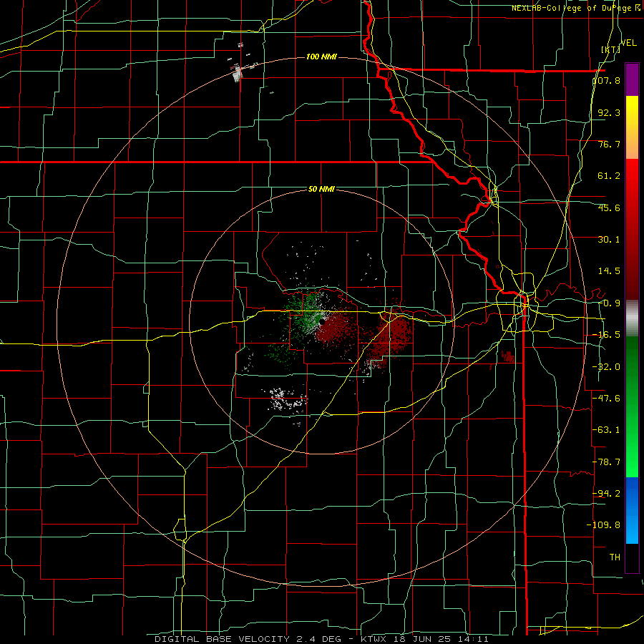The image size is (644, 644).
Task: Click the TH legend label
Action: point(615,557)
